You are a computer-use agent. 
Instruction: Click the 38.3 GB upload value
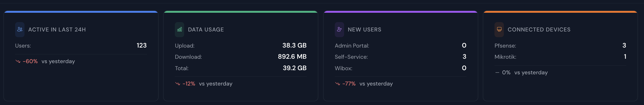[x=294, y=45]
